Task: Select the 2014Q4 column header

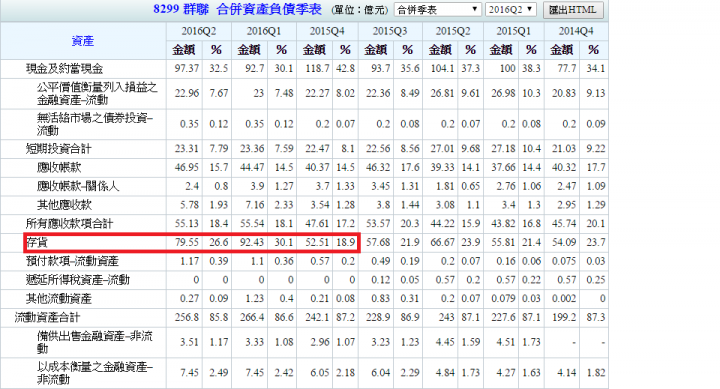Action: [576, 31]
